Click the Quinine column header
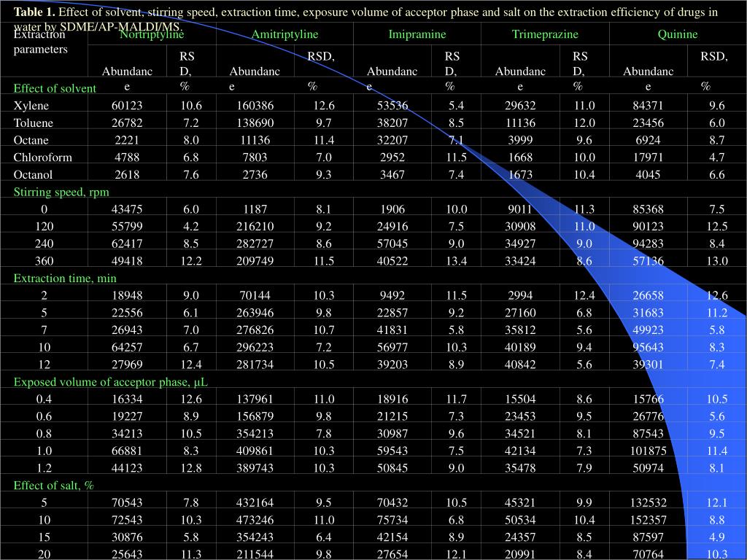The image size is (747, 560). pos(678,34)
